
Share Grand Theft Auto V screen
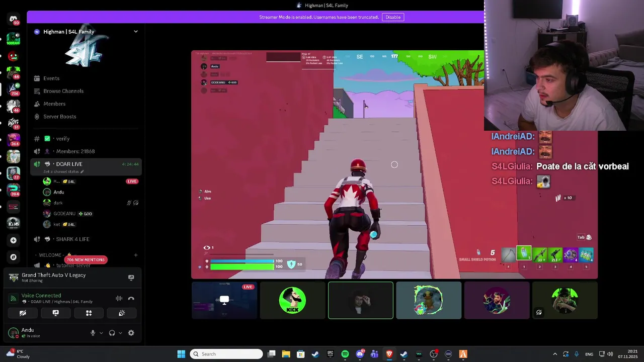[131, 278]
